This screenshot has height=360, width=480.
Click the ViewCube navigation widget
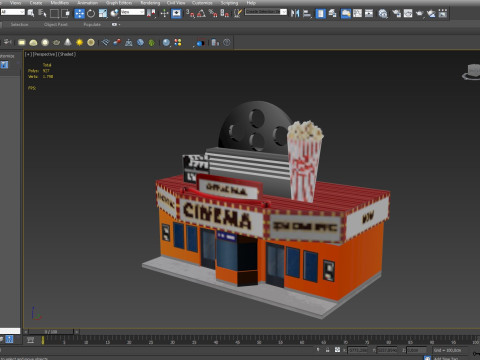coord(471,72)
